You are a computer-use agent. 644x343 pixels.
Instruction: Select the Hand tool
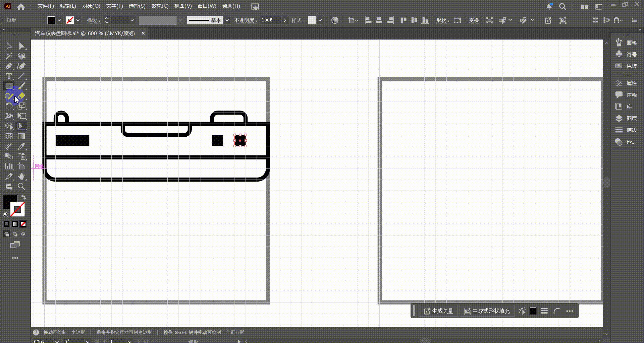point(21,177)
